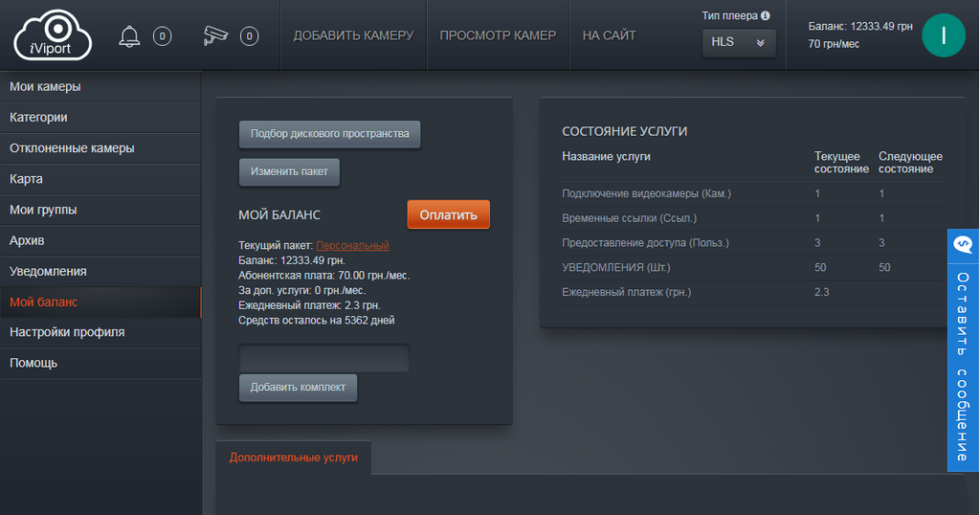The width and height of the screenshot is (980, 515).
Task: Click the Текущее состояние column header
Action: pyautogui.click(x=841, y=163)
